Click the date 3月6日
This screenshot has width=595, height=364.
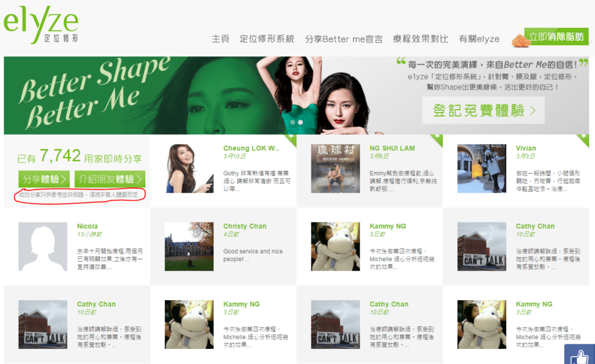(379, 156)
